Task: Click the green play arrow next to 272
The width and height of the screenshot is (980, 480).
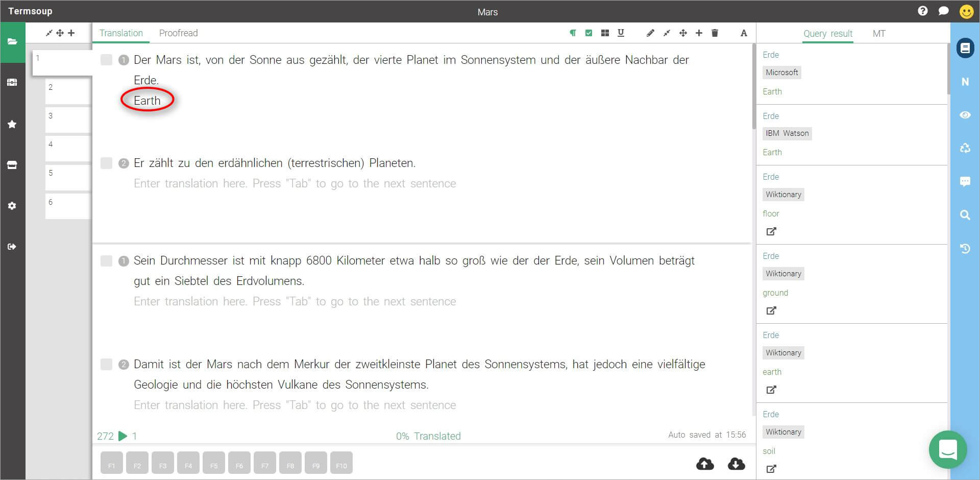Action: [x=122, y=436]
